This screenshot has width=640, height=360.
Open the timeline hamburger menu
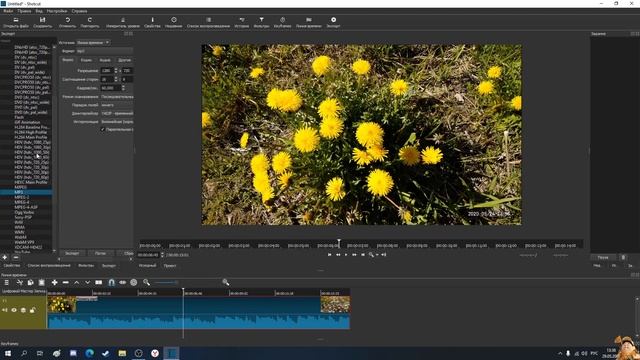[x=7, y=282]
